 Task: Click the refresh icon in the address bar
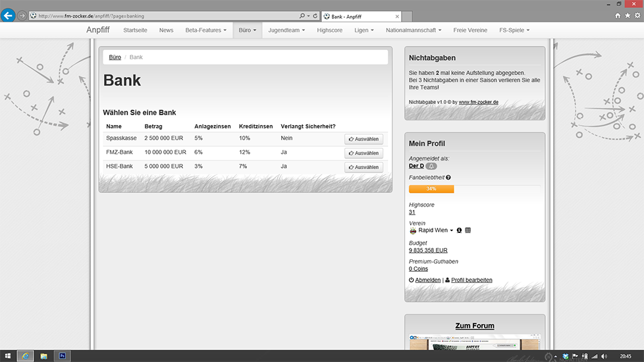click(315, 16)
